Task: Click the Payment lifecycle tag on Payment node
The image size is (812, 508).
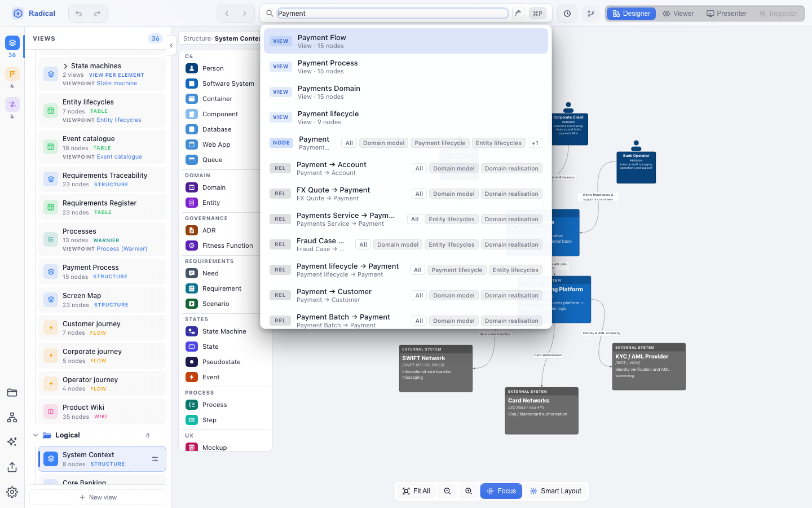Action: 440,143
